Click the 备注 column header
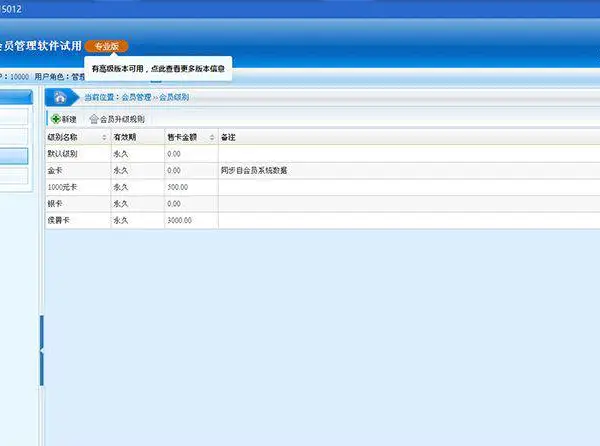 click(409, 137)
